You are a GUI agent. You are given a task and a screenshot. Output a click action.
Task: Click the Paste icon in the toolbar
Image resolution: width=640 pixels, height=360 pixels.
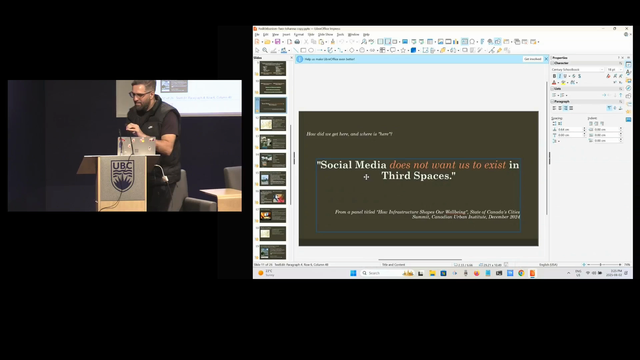point(321,42)
